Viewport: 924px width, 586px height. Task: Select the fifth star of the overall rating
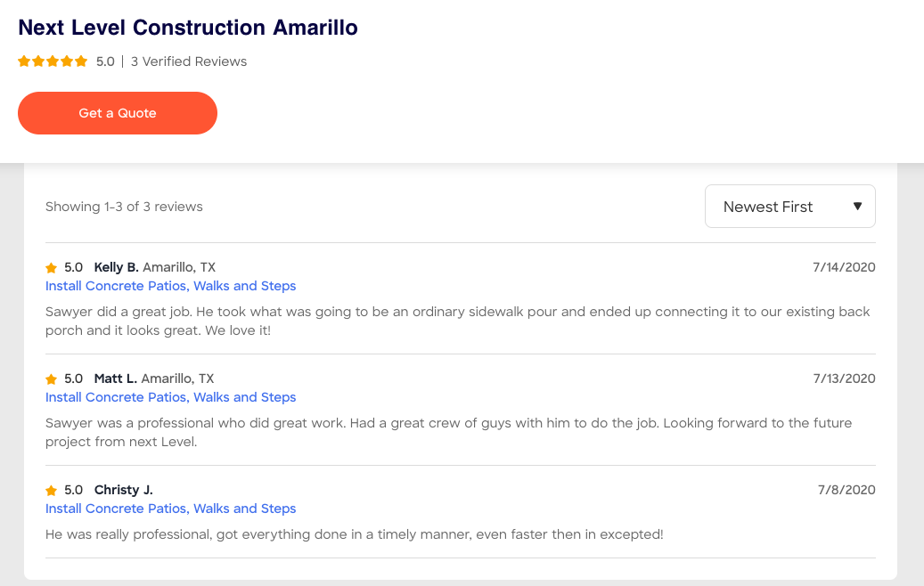point(83,61)
